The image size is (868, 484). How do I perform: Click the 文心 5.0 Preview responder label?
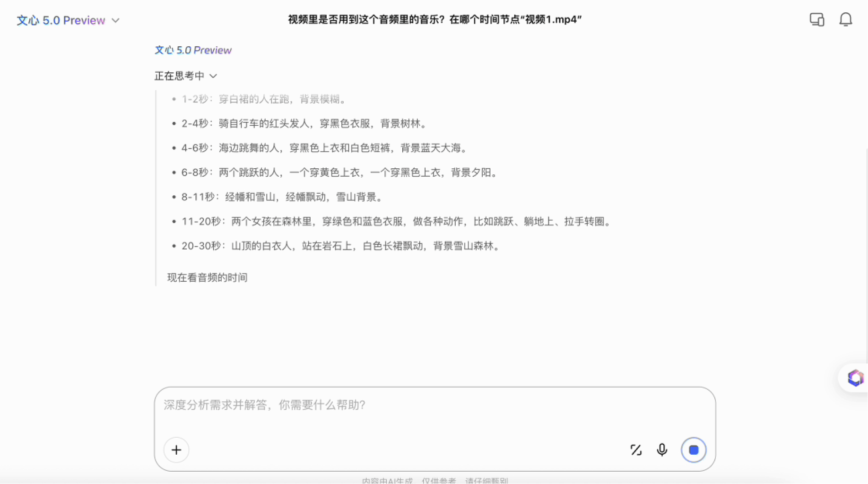(x=193, y=50)
